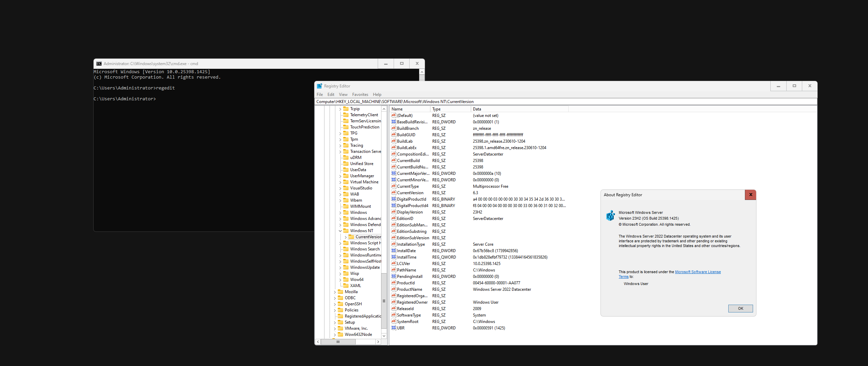Expand the CurrentVersion subkey
This screenshot has width=868, height=366.
click(346, 237)
